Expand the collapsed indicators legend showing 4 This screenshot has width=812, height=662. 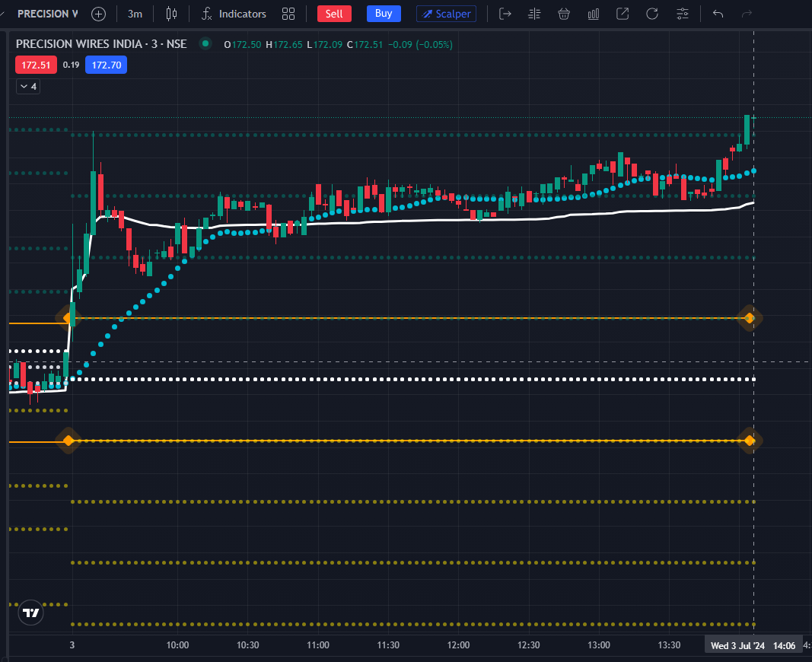pyautogui.click(x=28, y=87)
